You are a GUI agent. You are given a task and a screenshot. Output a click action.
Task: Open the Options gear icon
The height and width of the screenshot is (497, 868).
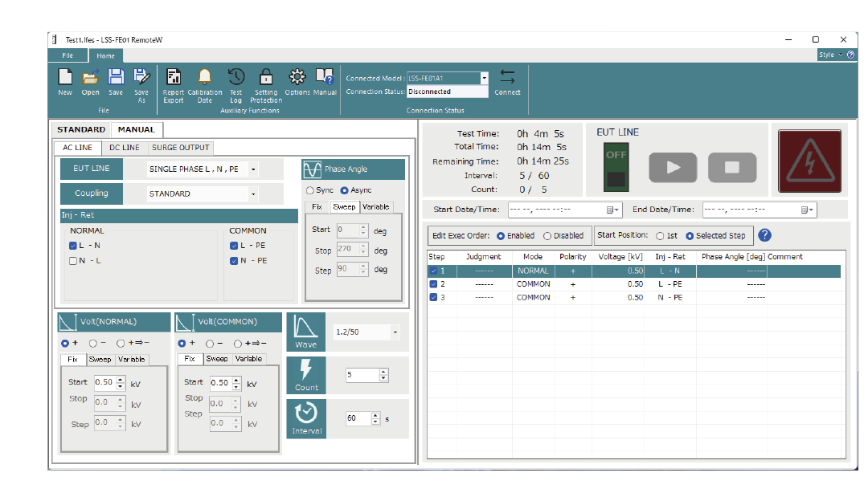297,77
